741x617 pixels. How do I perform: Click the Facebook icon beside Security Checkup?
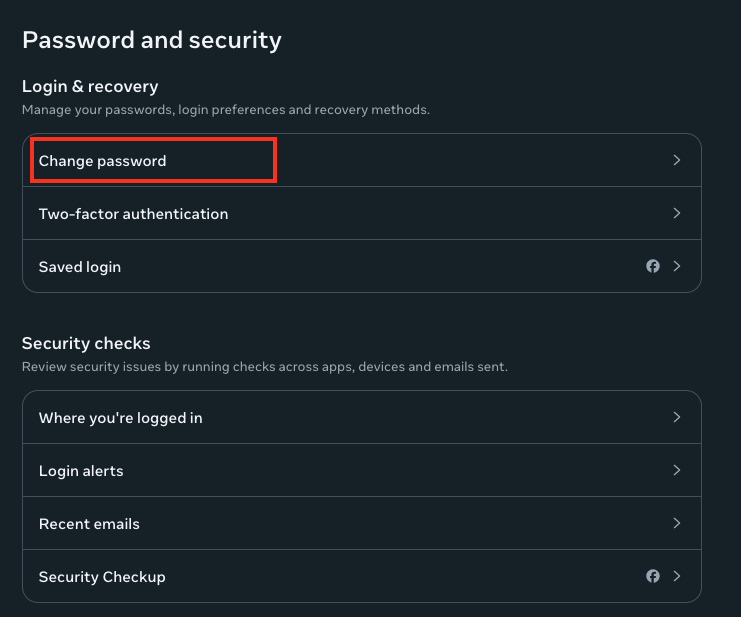pos(653,576)
